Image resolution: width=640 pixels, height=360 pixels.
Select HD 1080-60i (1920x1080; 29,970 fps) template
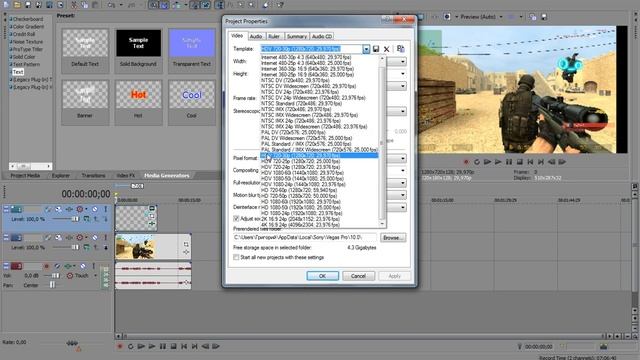pos(301,202)
